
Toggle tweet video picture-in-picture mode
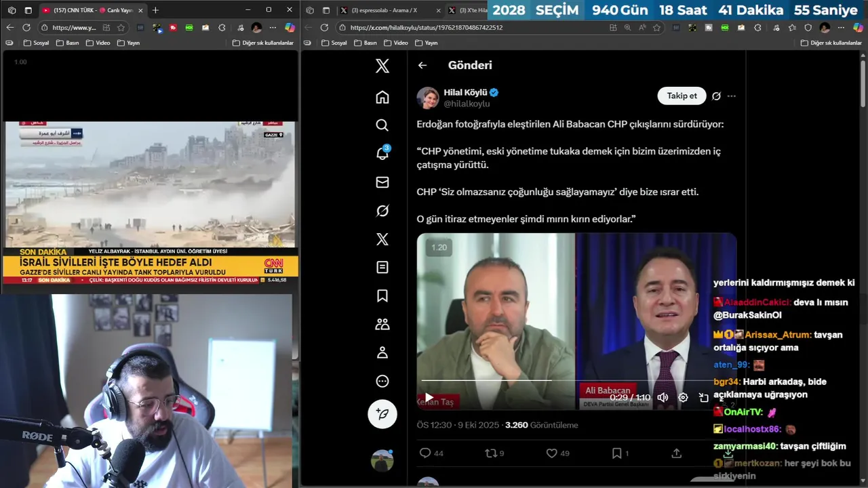(x=704, y=398)
